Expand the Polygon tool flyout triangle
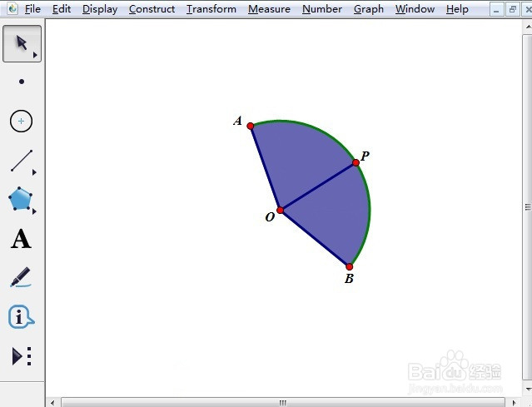The image size is (532, 407). [x=34, y=211]
